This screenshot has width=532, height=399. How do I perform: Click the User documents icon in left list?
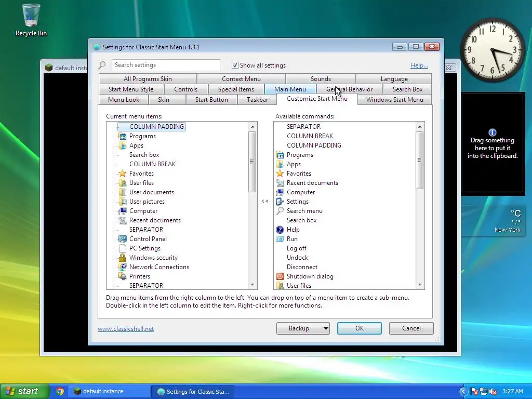point(123,192)
